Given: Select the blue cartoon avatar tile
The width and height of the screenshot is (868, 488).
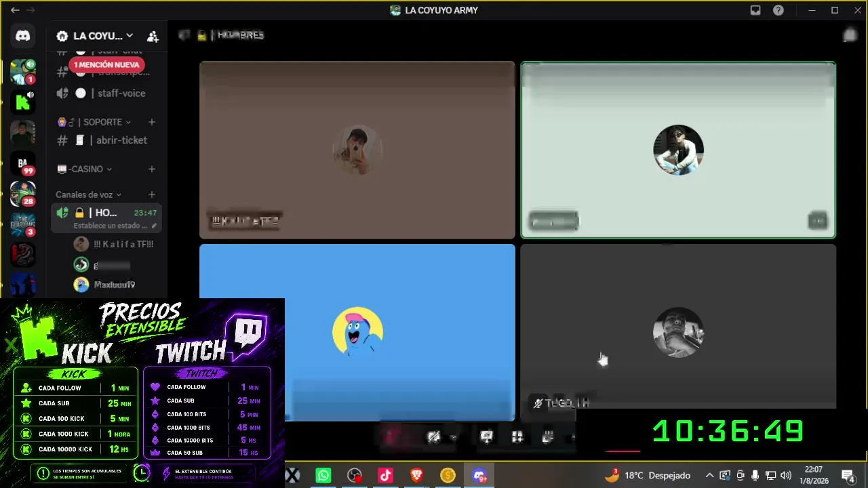Looking at the screenshot, I should click(357, 332).
